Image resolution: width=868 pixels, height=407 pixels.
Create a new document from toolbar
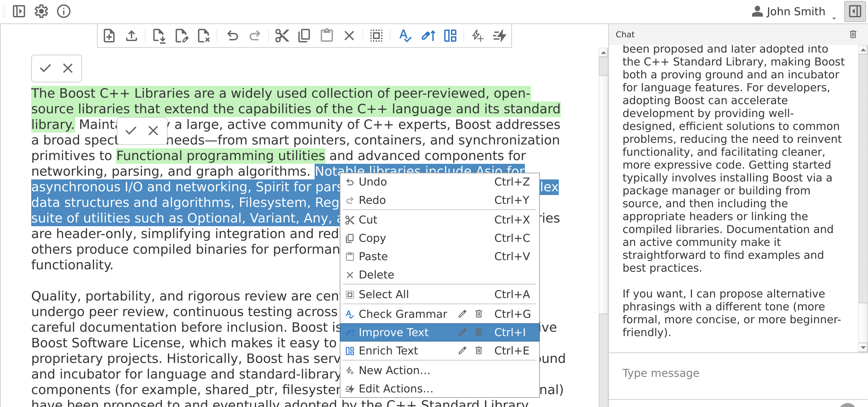109,36
